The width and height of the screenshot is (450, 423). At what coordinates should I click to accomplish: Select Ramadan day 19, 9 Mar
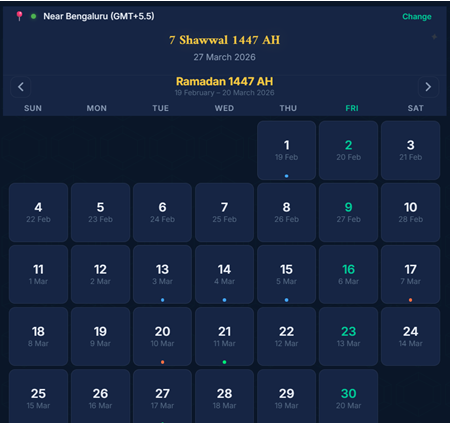[100, 336]
